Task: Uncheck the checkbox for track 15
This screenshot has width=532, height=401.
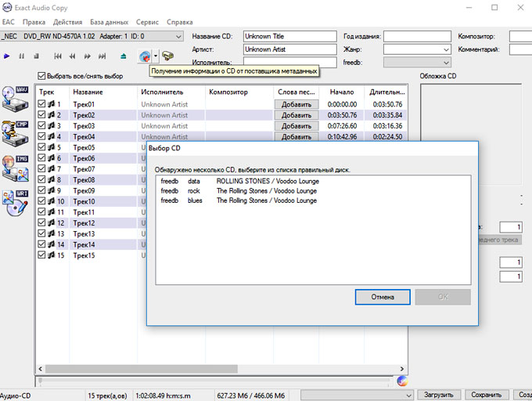Action: pos(42,255)
